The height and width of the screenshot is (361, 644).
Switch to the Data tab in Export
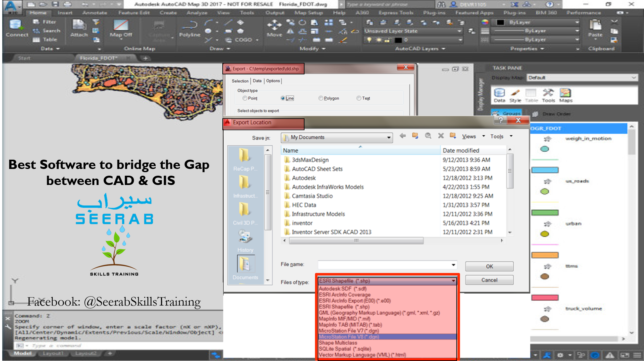coord(257,81)
